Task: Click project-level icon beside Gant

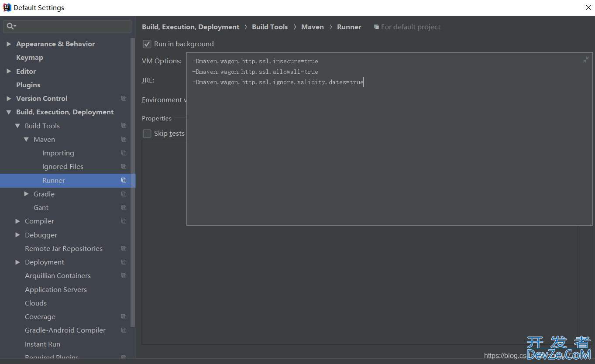Action: [124, 208]
